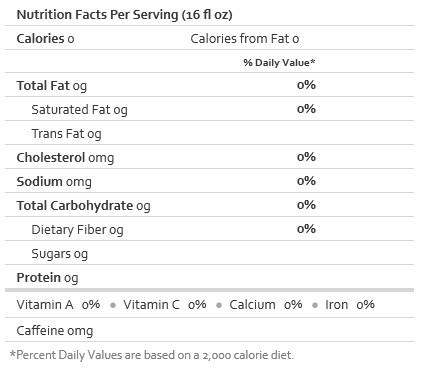Screen dimensions: 421x370
Task: Select the Caffeine 0mg row
Action: coord(209,330)
